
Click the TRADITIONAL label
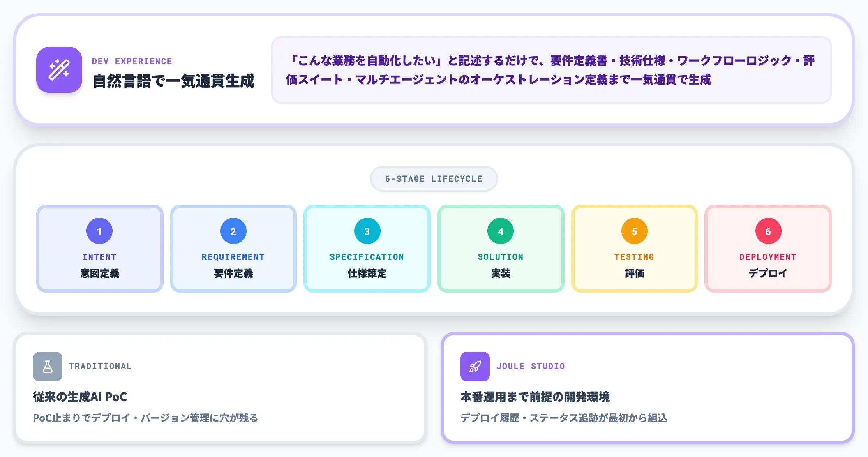100,366
